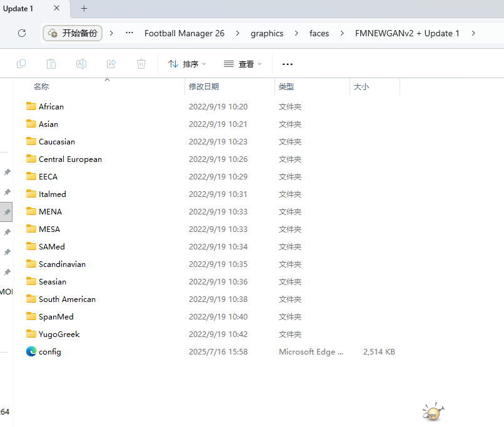This screenshot has width=504, height=427.
Task: Open the config Microsoft Edge file
Action: 50,352
